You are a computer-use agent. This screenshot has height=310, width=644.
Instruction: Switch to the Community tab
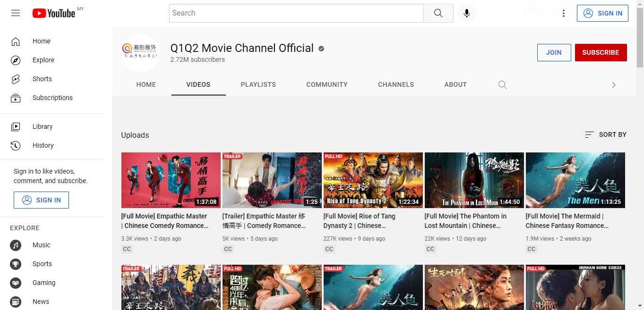coord(326,85)
